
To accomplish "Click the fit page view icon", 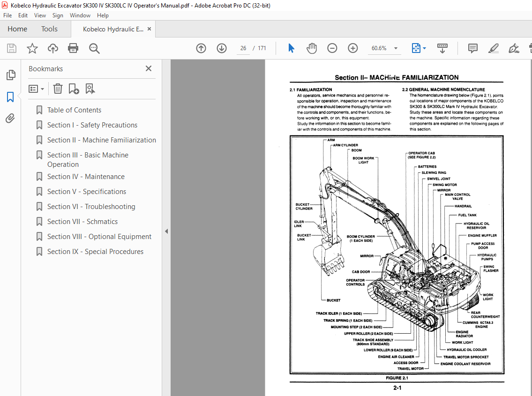I will (416, 48).
